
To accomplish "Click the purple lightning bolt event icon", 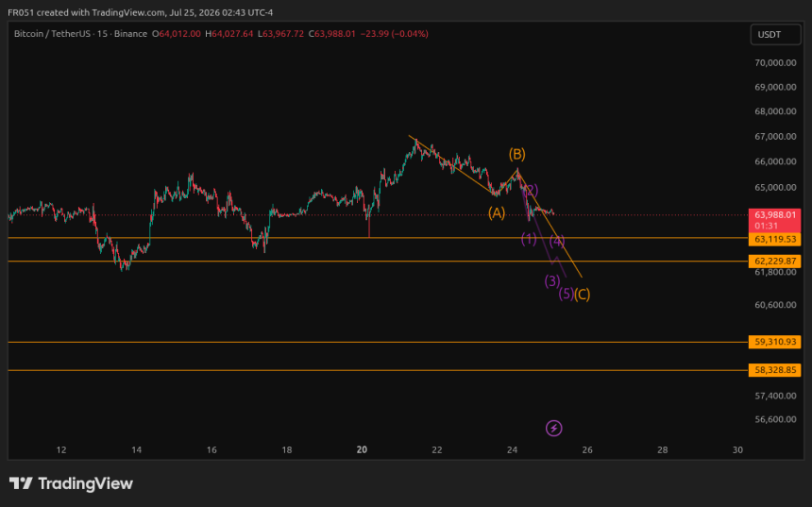I will 553,429.
